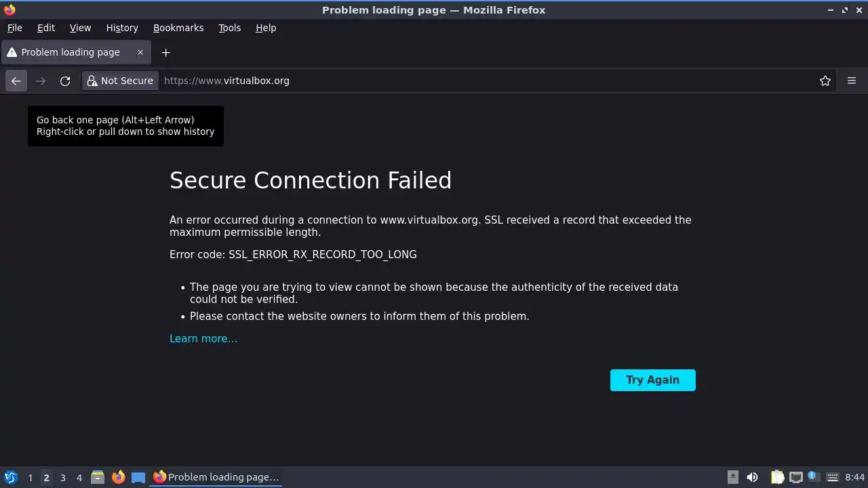Open the Firefox hamburger application menu

pyautogui.click(x=852, y=81)
